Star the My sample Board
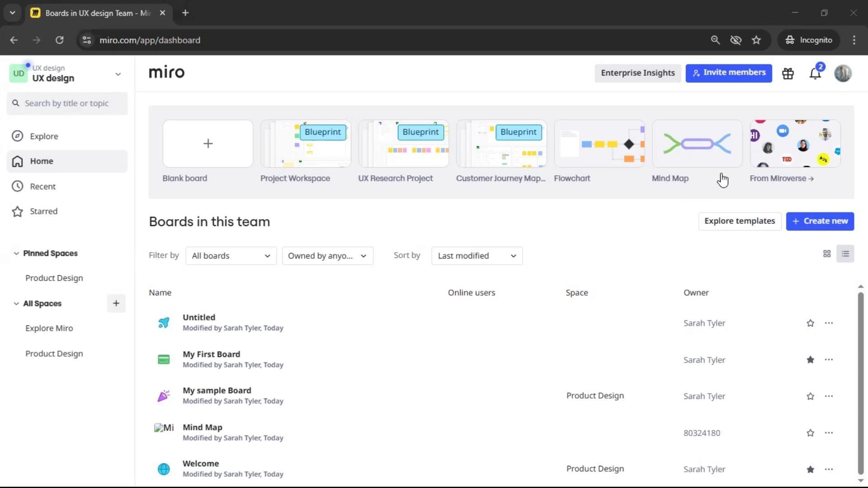Viewport: 868px width, 488px height. [810, 396]
